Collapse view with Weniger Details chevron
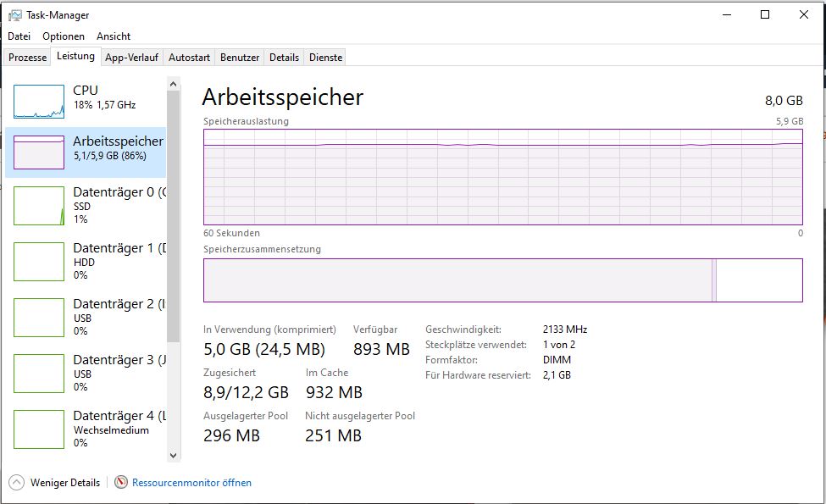Image resolution: width=826 pixels, height=504 pixels. click(17, 483)
